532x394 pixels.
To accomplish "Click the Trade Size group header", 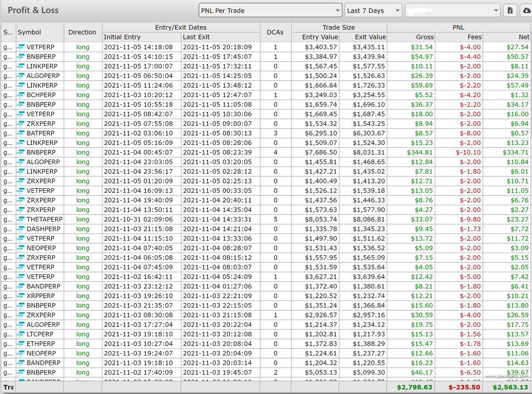I will tap(339, 27).
